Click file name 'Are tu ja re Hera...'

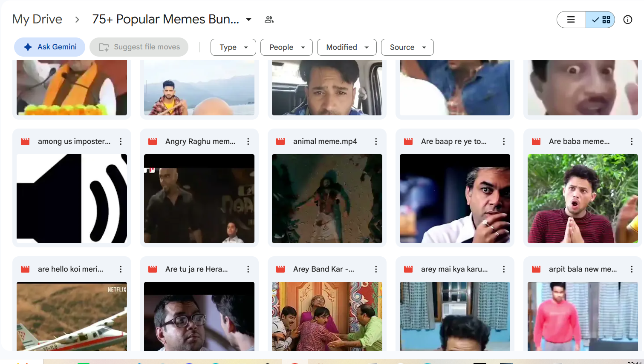(x=196, y=269)
